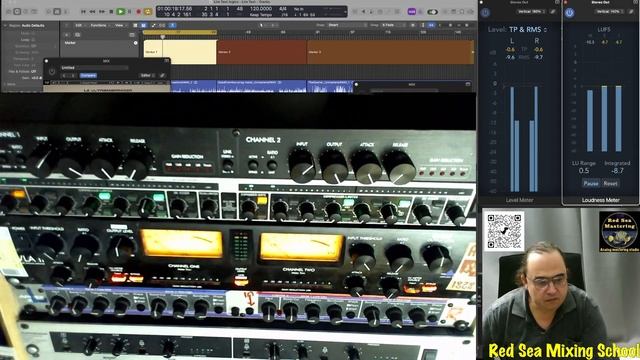
Task: Open the Editor dropdown in the plug-in window
Action: click(x=147, y=76)
